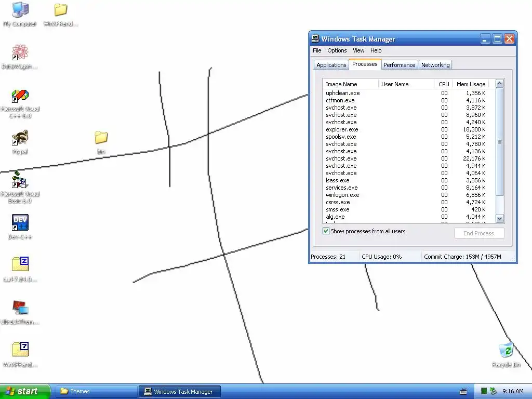This screenshot has width=532, height=399.
Task: Select the curl-7.84.0 zip archive icon
Action: (x=20, y=270)
